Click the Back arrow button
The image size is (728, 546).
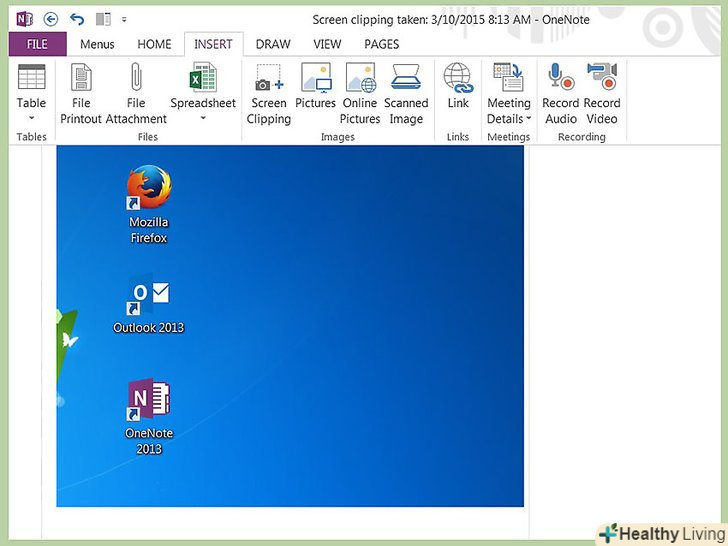click(x=51, y=18)
